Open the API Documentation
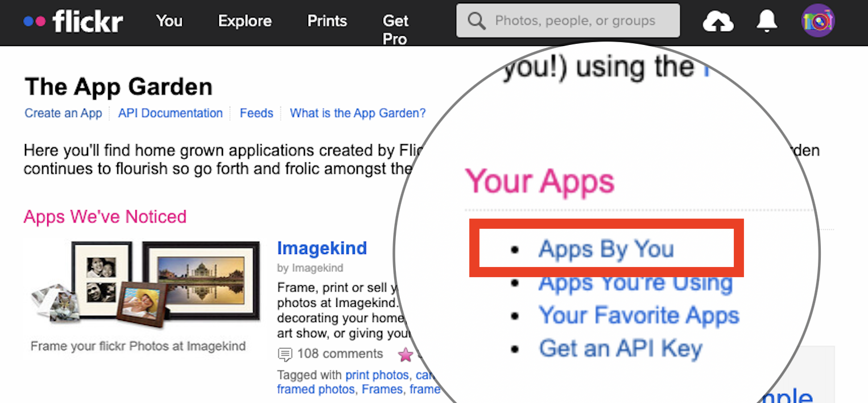Image resolution: width=868 pixels, height=403 pixels. (x=170, y=113)
